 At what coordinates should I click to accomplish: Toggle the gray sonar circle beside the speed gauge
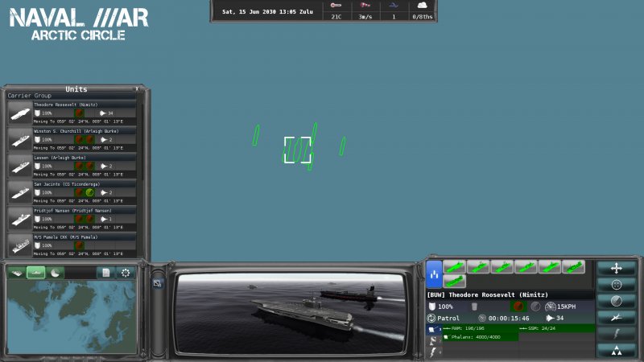click(x=535, y=306)
